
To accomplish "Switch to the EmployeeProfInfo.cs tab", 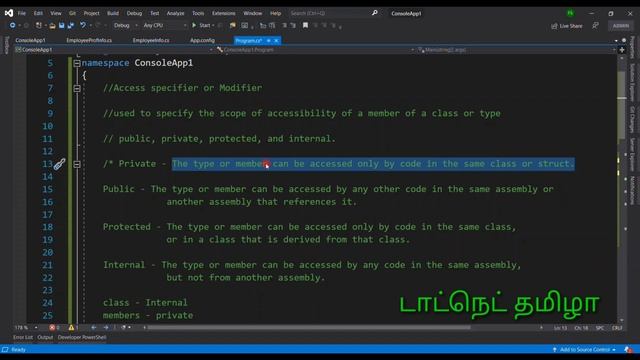I will [89, 40].
